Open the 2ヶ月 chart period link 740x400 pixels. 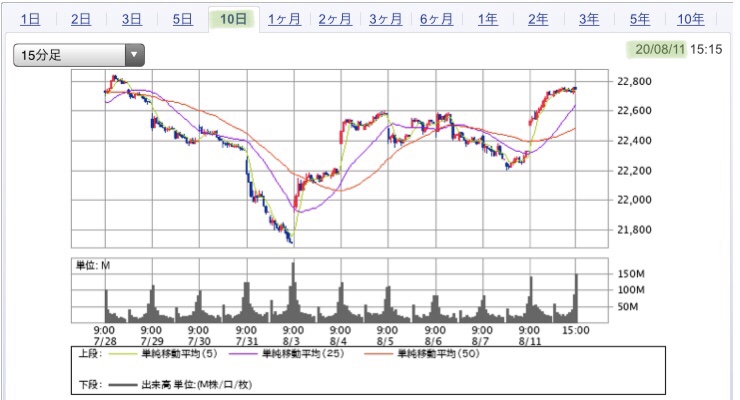point(335,19)
